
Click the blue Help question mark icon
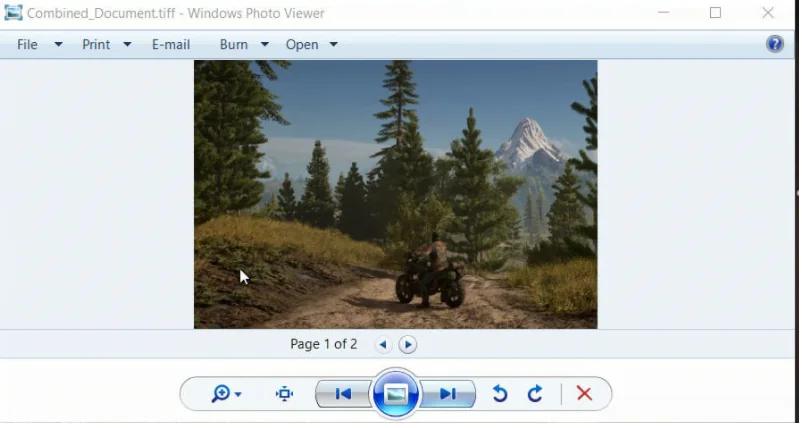tap(774, 44)
